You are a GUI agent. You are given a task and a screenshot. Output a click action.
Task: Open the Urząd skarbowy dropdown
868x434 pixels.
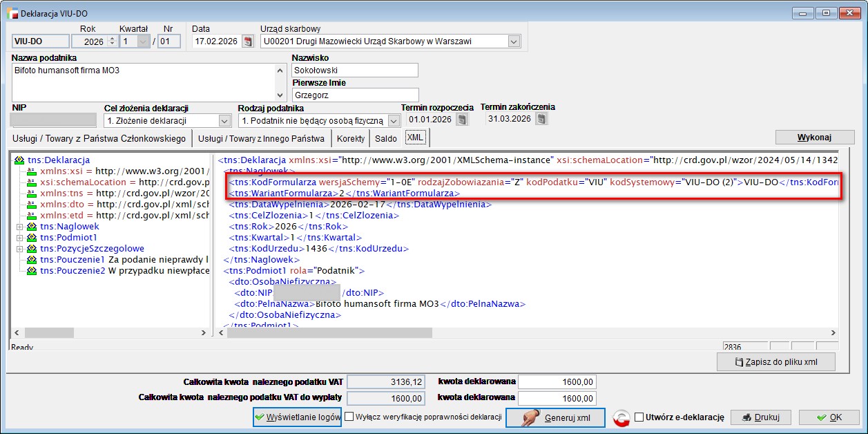pos(513,41)
